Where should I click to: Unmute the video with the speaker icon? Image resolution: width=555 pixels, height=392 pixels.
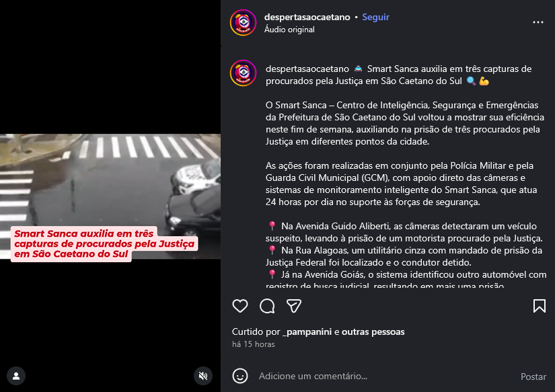point(203,376)
